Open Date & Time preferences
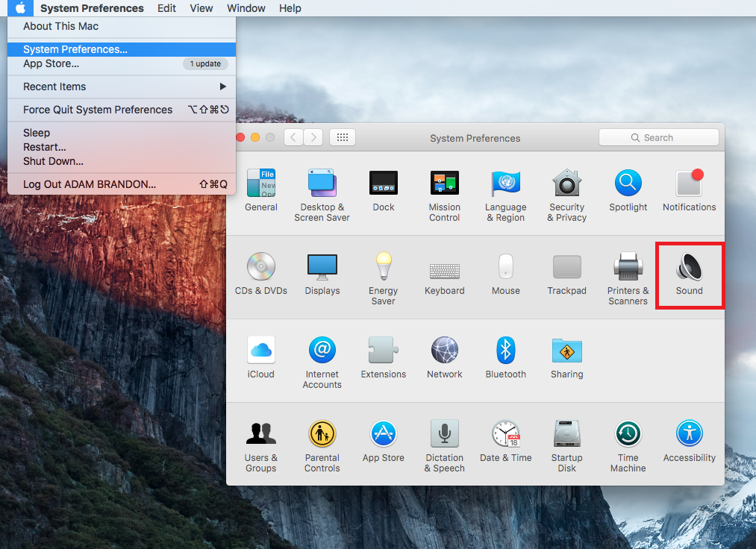The width and height of the screenshot is (756, 549). pyautogui.click(x=506, y=441)
